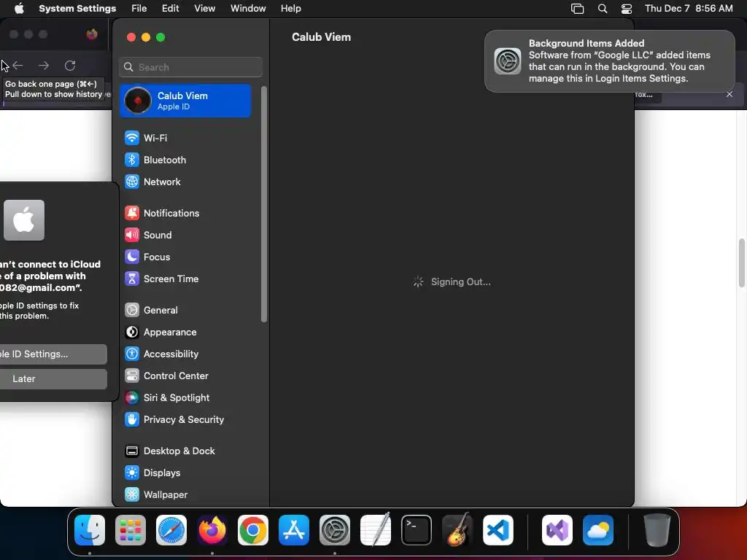Image resolution: width=747 pixels, height=560 pixels.
Task: Open General settings
Action: click(x=186, y=311)
